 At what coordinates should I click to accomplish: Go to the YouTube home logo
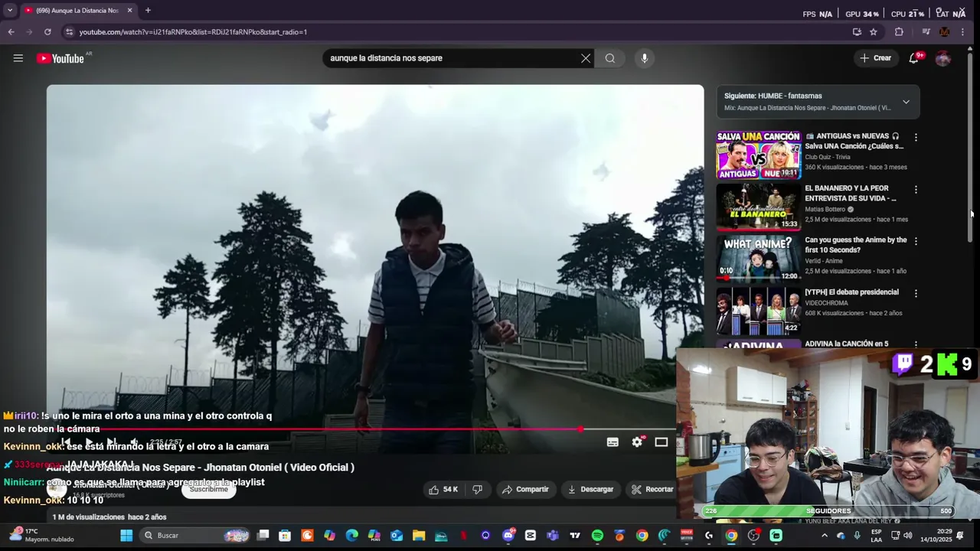60,58
